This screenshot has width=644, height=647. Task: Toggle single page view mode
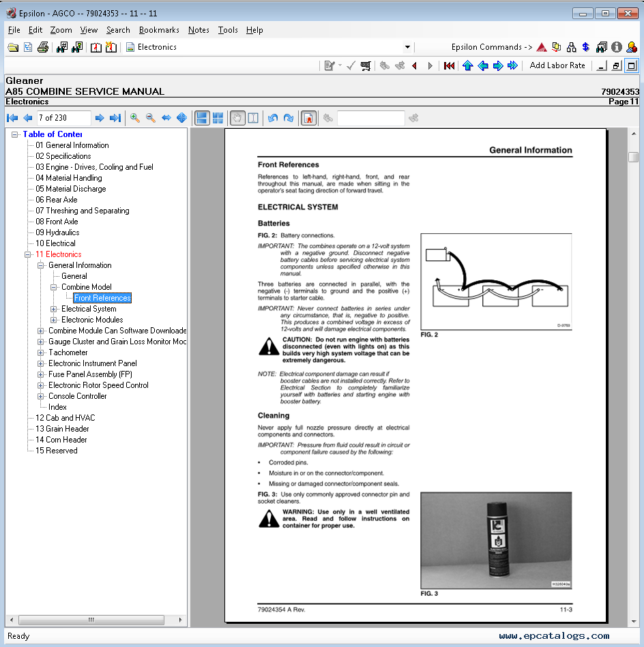coord(202,118)
